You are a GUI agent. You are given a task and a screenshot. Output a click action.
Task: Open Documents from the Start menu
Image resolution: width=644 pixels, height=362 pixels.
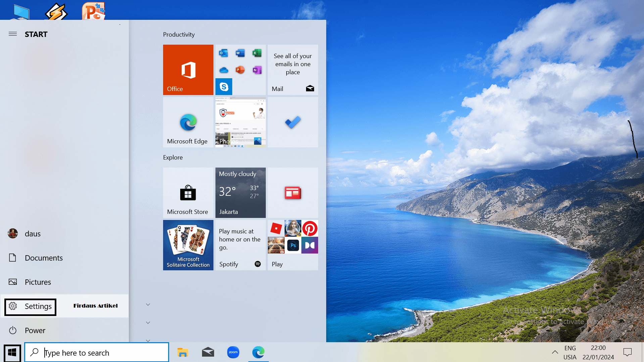(x=64, y=258)
